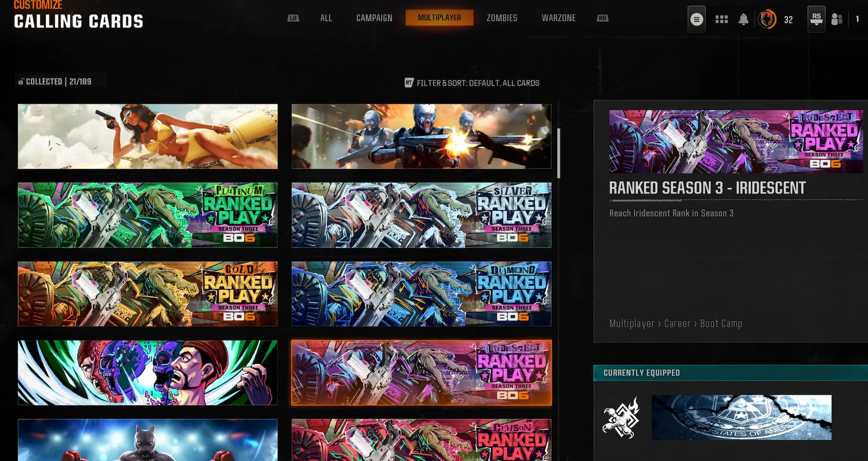Select the armored soldiers calling card
The width and height of the screenshot is (868, 461).
click(x=421, y=136)
